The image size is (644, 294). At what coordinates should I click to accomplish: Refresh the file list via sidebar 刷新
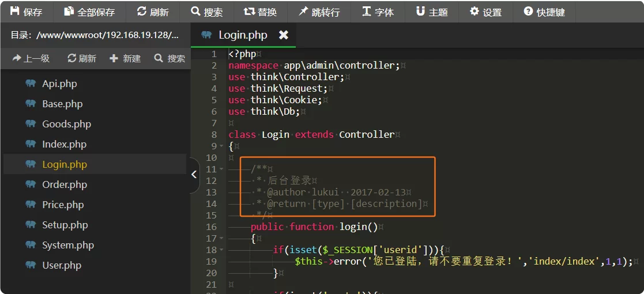[82, 59]
